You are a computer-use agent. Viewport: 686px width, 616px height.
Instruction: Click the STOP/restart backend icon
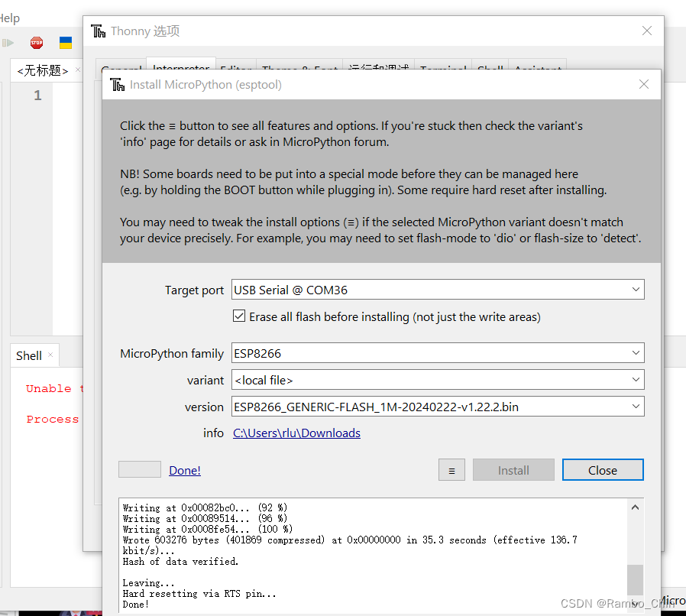[x=37, y=43]
